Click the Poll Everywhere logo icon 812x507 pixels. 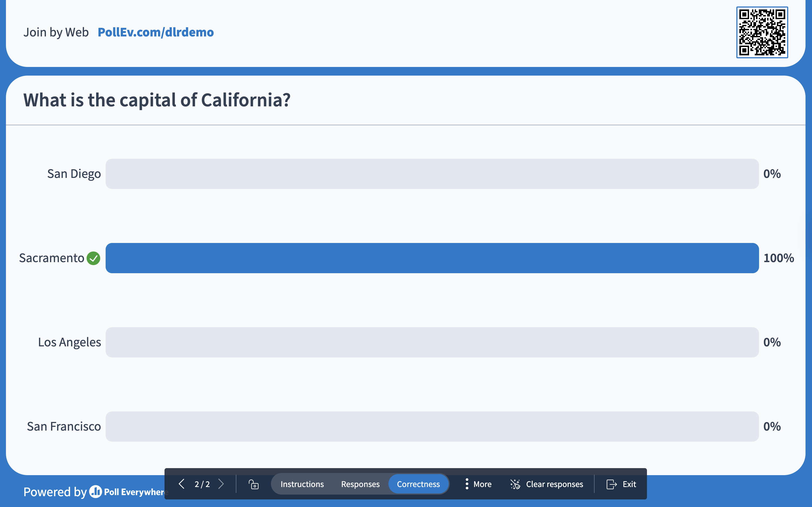(x=95, y=492)
